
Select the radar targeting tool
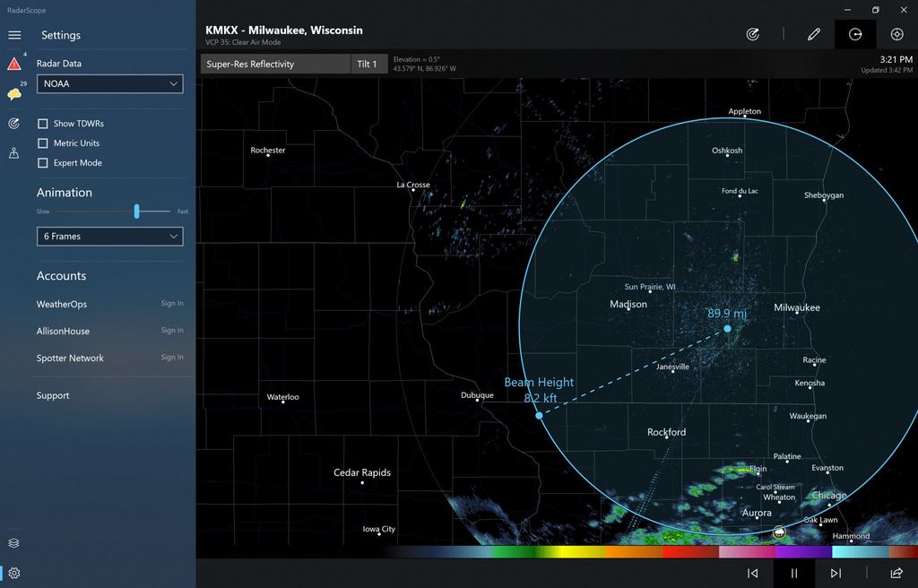753,33
